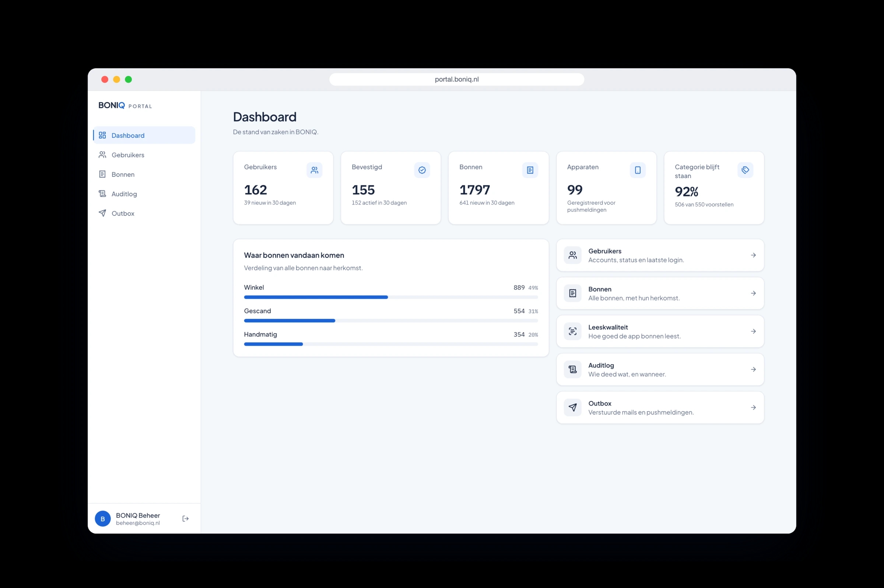
Task: Click the BONIQ PORTAL logo
Action: point(125,105)
